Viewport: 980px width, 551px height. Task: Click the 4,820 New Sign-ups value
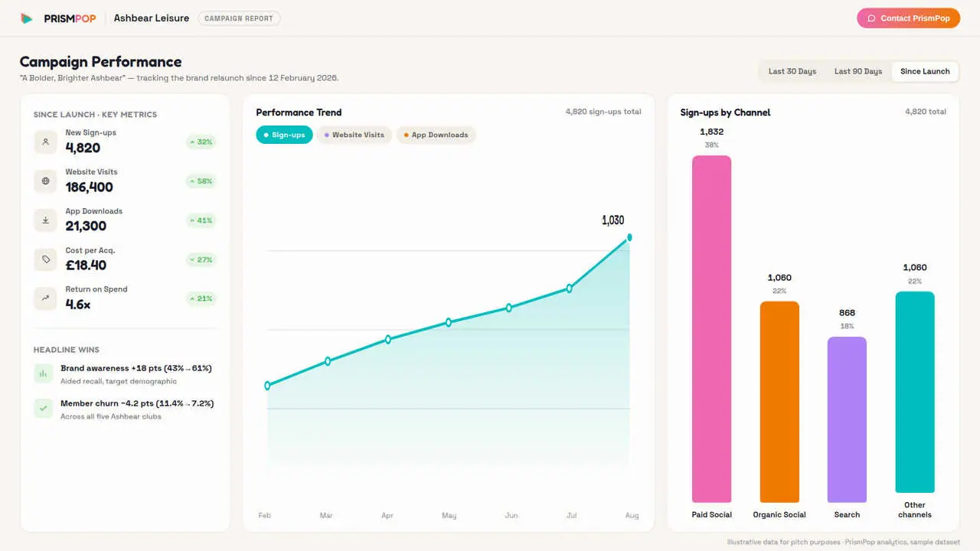click(83, 148)
